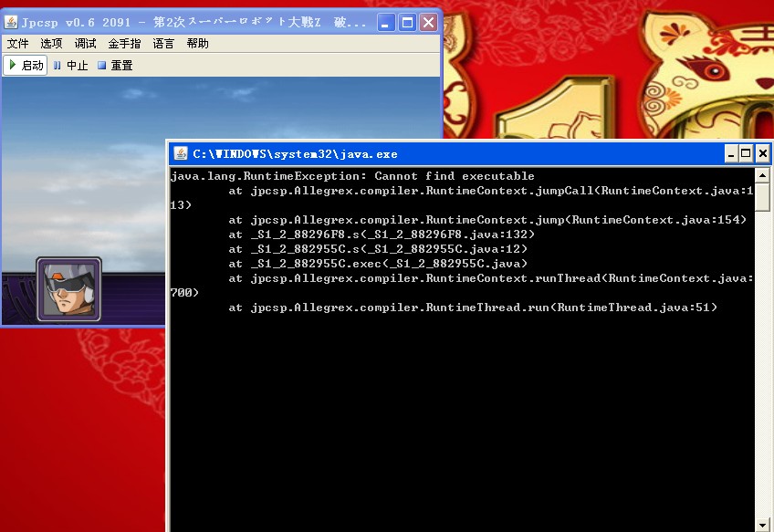Screen dimensions: 774x532
Task: Click the Jpcsp v0.6 2091 window title
Action: coord(194,22)
